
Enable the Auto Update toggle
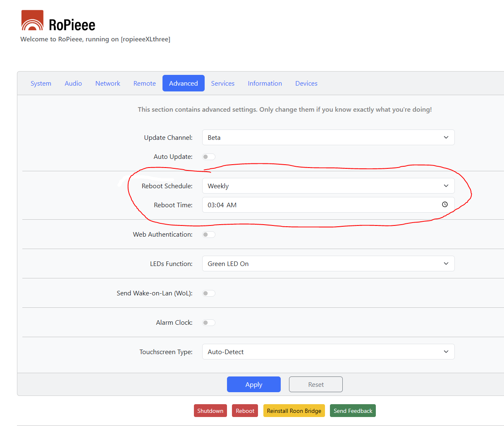pyautogui.click(x=209, y=157)
